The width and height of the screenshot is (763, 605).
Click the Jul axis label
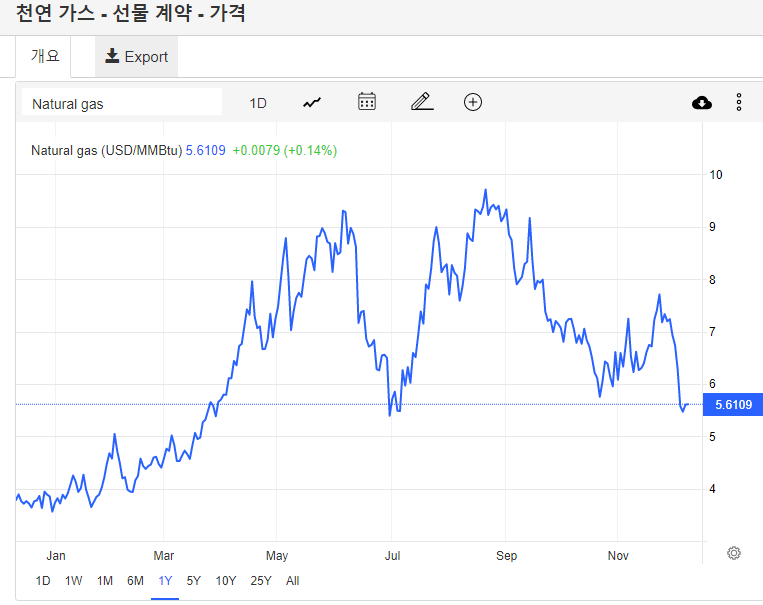point(392,555)
